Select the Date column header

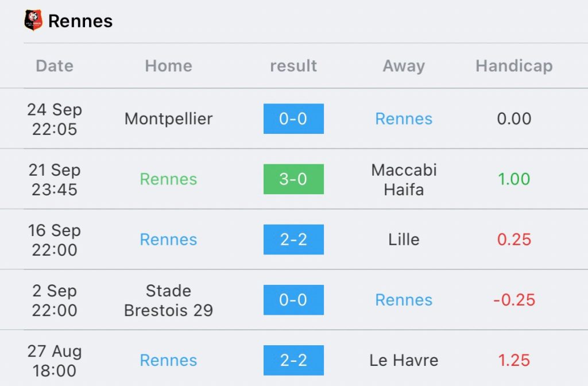(55, 66)
